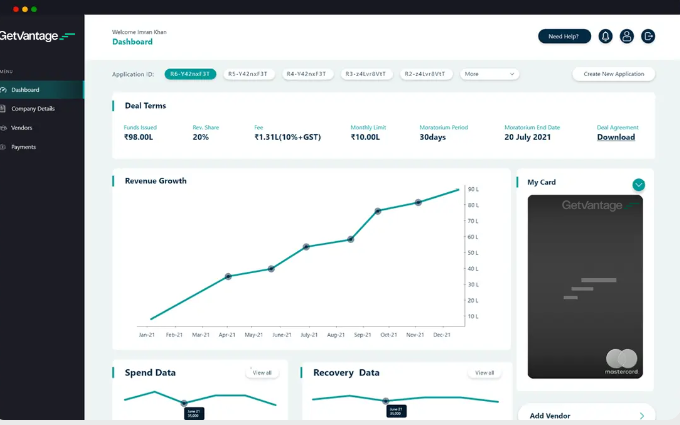Open the More applications dropdown

point(489,74)
